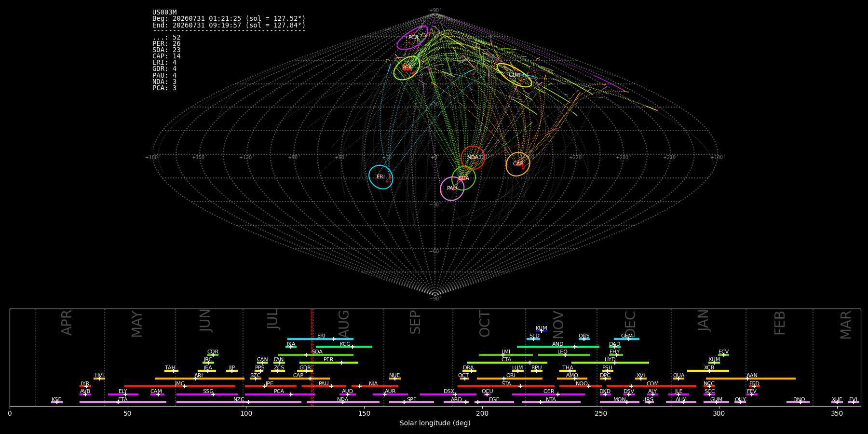The height and width of the screenshot is (434, 868).
Task: Click the Solar longitude axis label
Action: [x=435, y=423]
